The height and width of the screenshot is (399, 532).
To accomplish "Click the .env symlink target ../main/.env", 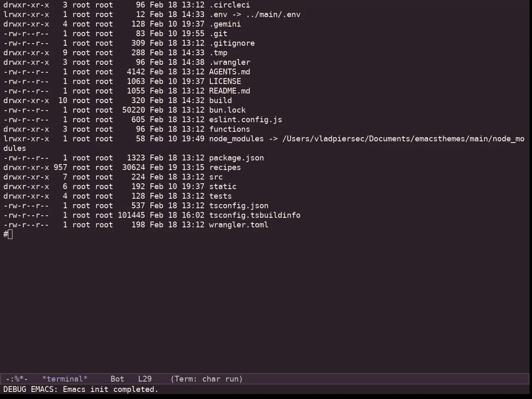I will [x=273, y=15].
